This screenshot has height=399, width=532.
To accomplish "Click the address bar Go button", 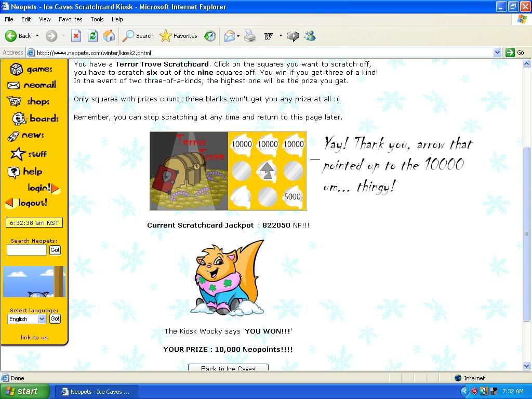I will tap(515, 52).
